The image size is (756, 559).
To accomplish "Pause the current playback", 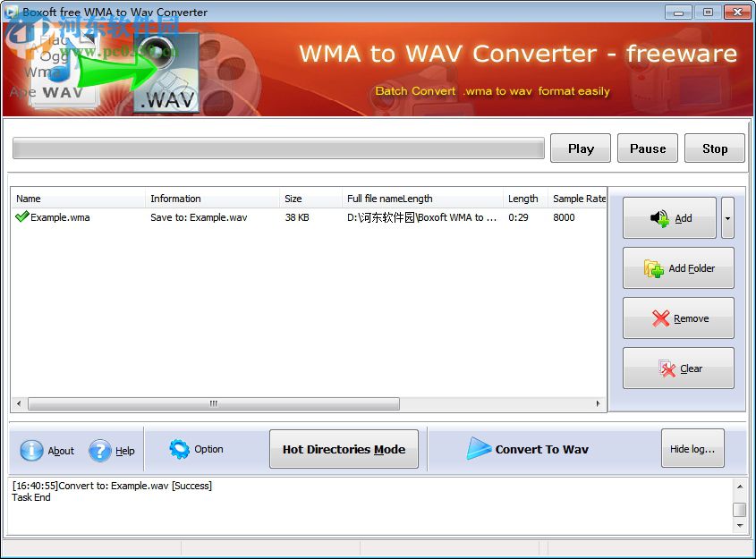I will 647,148.
